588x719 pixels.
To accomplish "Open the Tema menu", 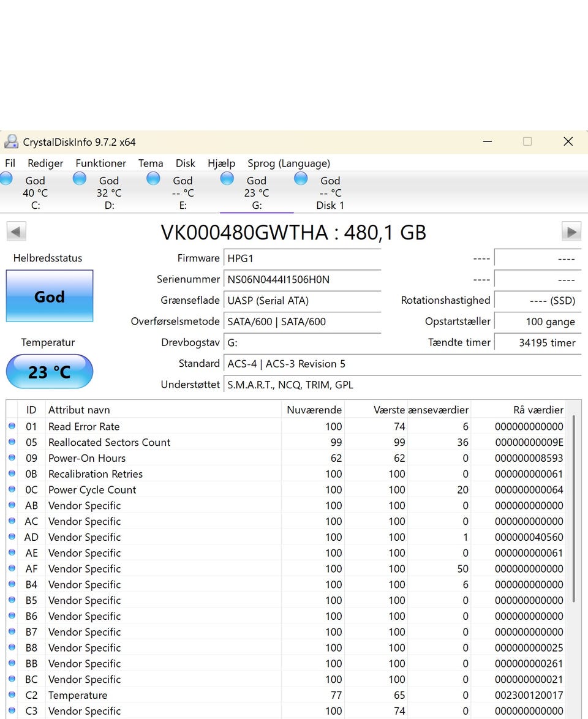I will click(150, 164).
